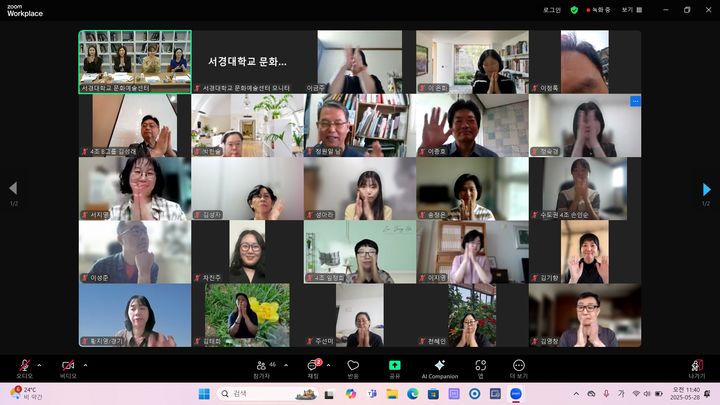Go to previous gallery page arrow

pyautogui.click(x=13, y=188)
